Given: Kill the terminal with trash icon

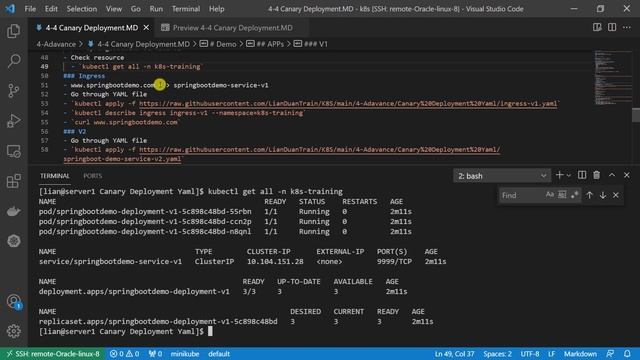Looking at the screenshot, I should pyautogui.click(x=596, y=175).
